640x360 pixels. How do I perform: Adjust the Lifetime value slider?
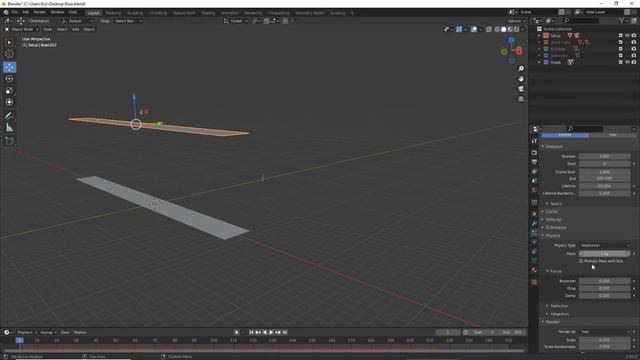point(604,186)
